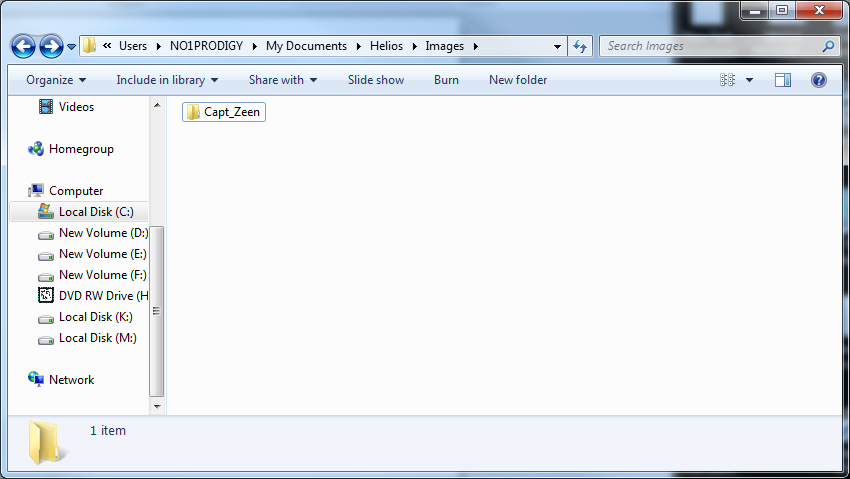
Task: Open the arrow after Helios in address bar
Action: tap(415, 47)
